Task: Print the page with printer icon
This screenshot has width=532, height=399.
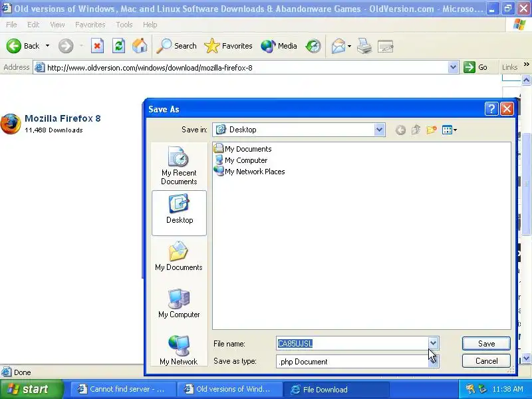Action: pyautogui.click(x=364, y=46)
